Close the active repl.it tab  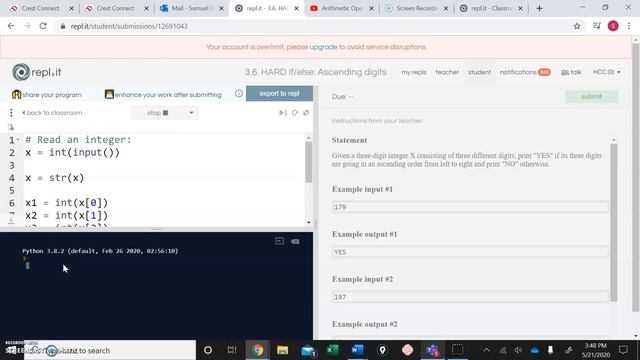pyautogui.click(x=296, y=8)
